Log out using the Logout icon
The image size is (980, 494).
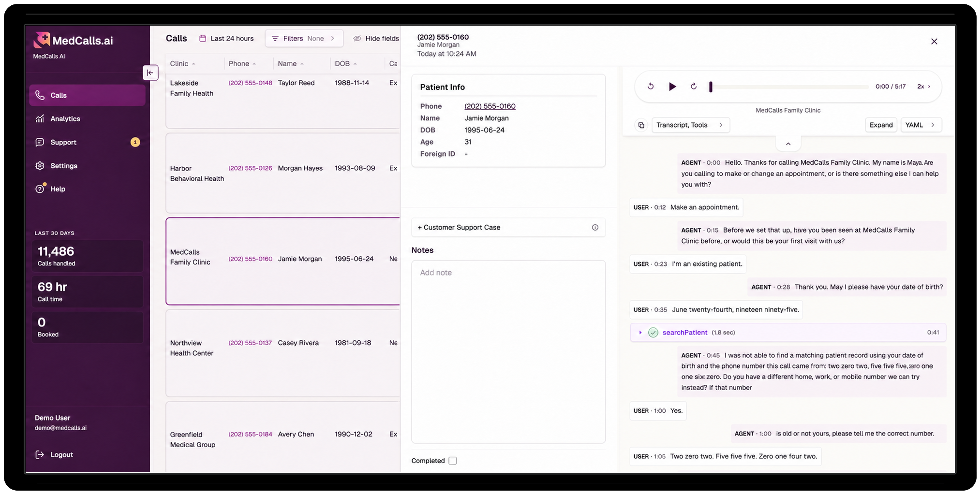(x=40, y=455)
